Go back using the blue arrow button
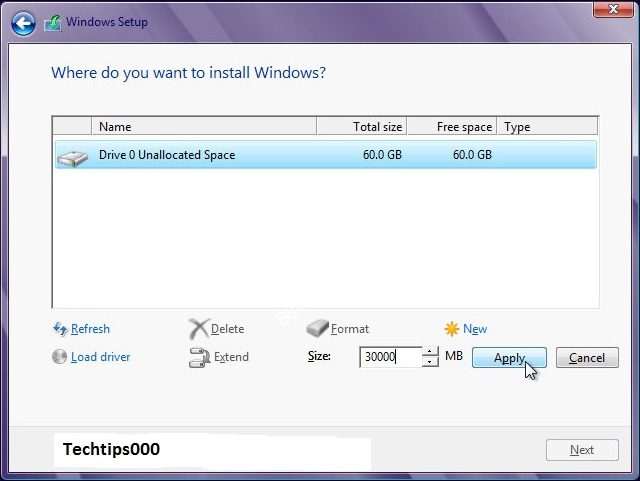The image size is (640, 481). pyautogui.click(x=23, y=23)
